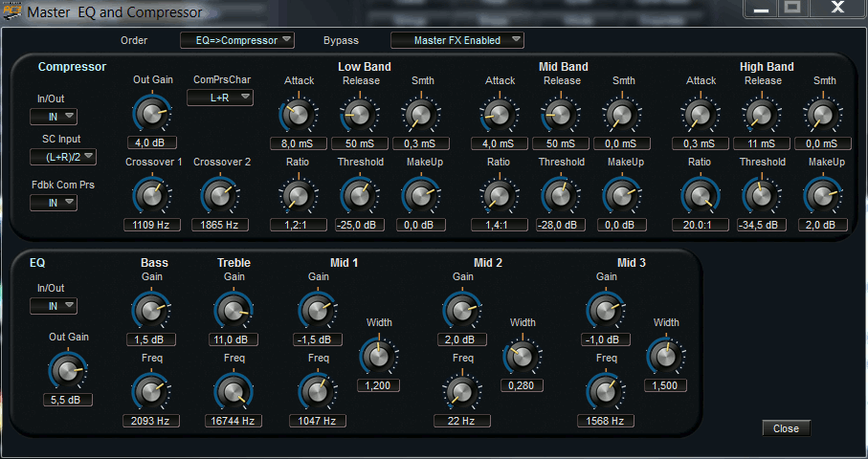This screenshot has height=459, width=868.
Task: Click the Mid 3 Freq knob
Action: point(605,390)
